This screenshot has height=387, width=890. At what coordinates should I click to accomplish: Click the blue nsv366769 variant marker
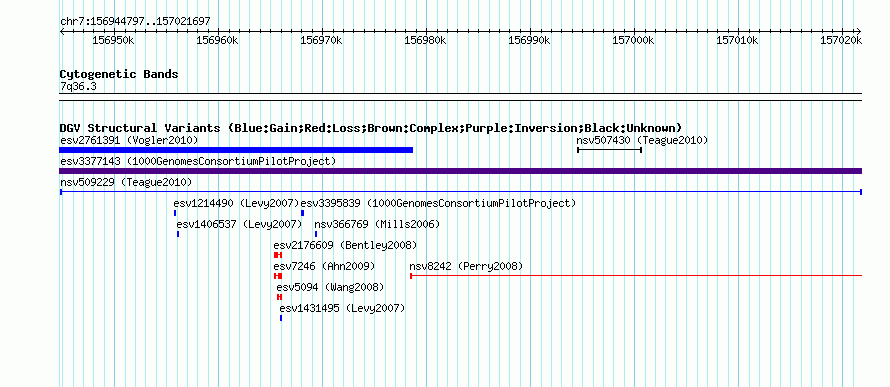[x=316, y=234]
